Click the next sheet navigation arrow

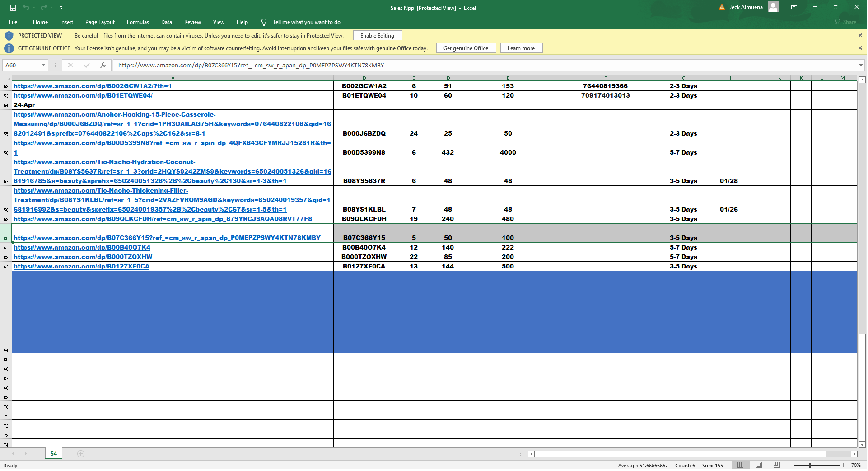pyautogui.click(x=26, y=454)
